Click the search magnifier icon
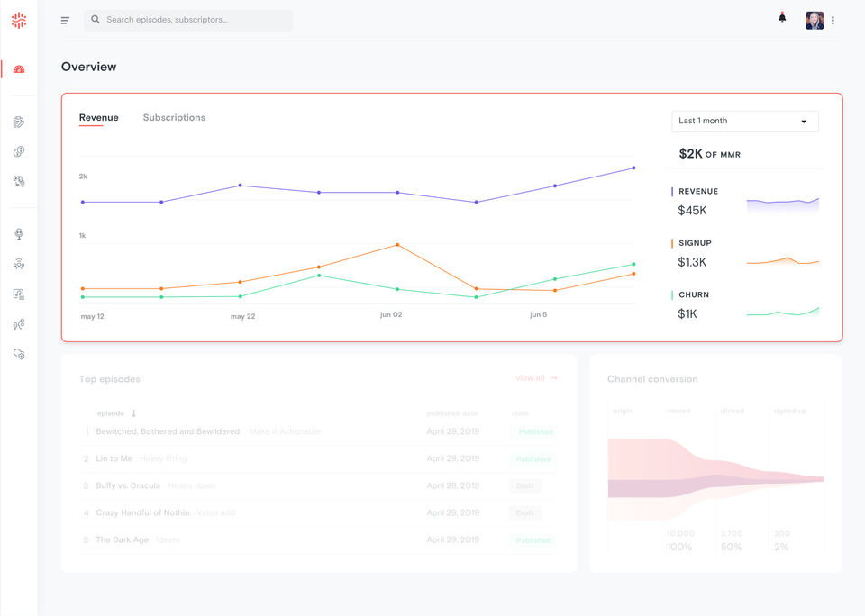This screenshot has height=616, width=865. [96, 19]
